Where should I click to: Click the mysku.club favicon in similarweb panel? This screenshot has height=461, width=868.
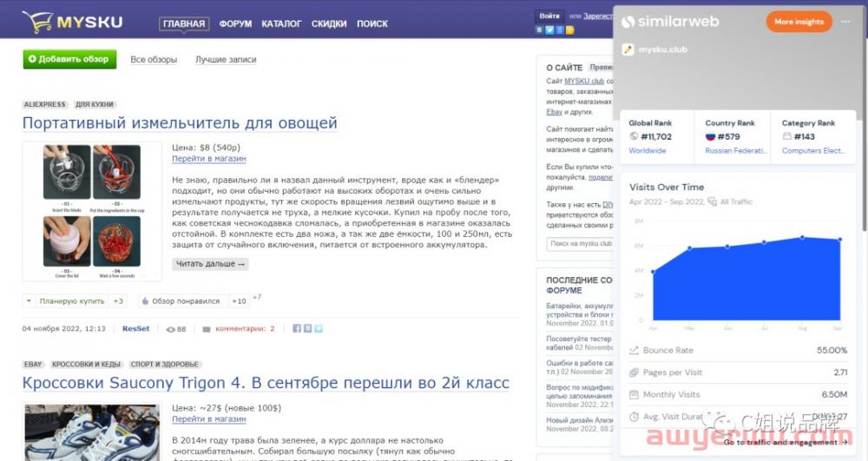pos(628,49)
